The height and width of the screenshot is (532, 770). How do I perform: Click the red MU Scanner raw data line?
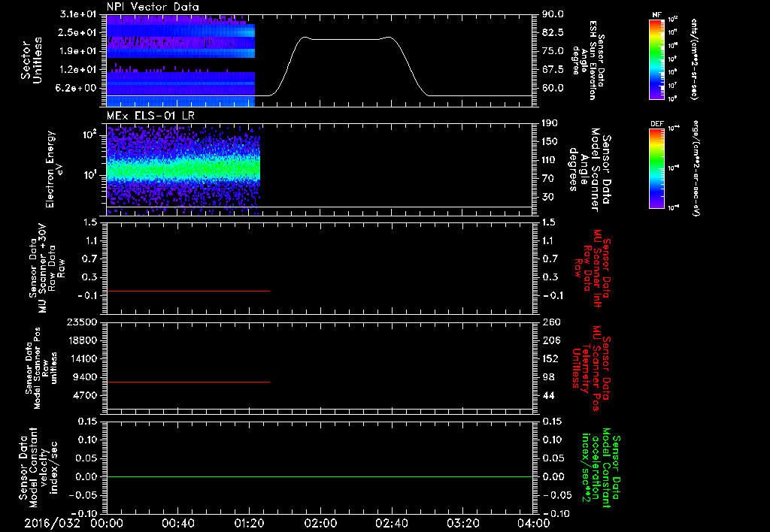[x=188, y=291]
